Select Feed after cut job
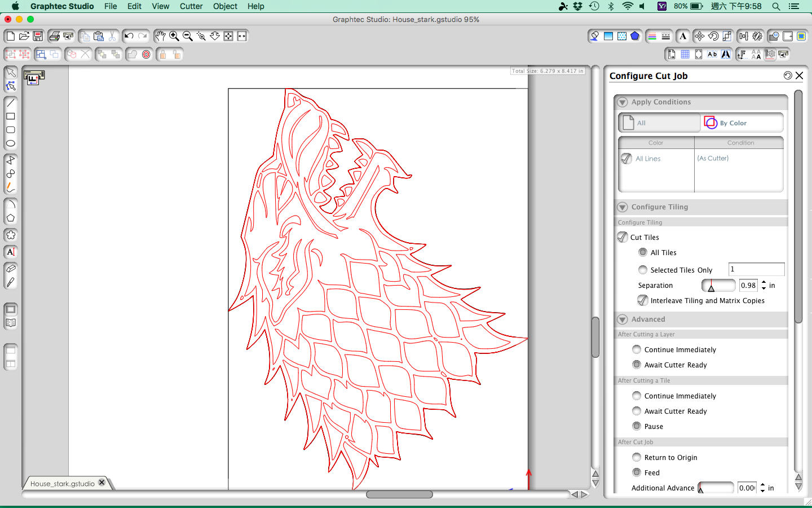Screen dimensions: 812x508 coord(637,472)
